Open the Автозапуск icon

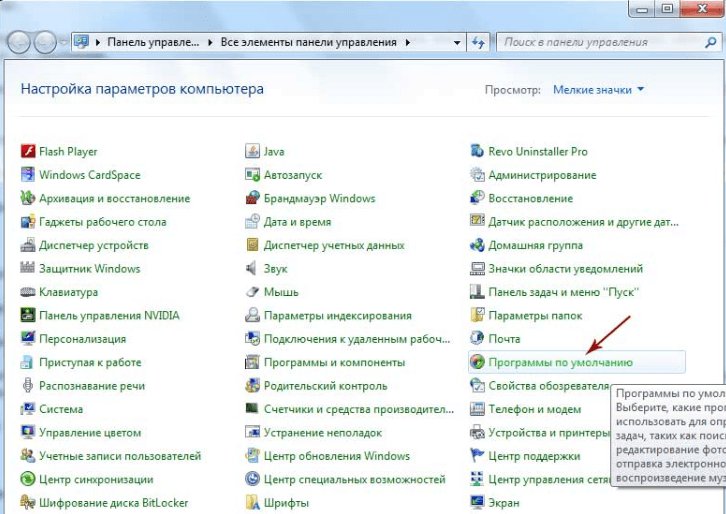coord(252,175)
